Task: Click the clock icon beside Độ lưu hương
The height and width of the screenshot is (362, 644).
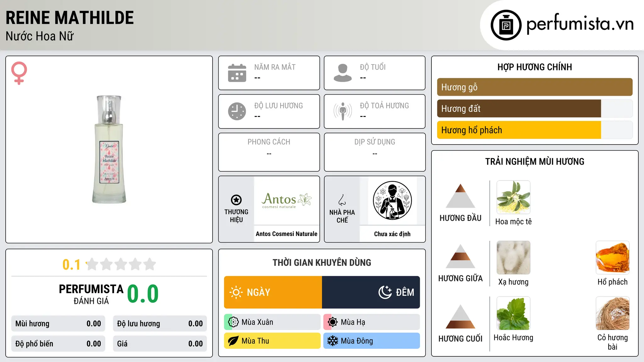Action: (237, 111)
